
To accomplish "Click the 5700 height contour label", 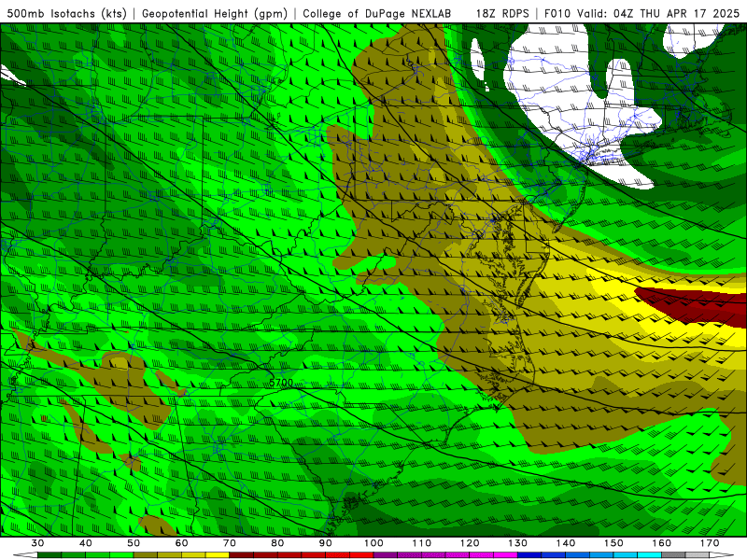I will [x=281, y=383].
